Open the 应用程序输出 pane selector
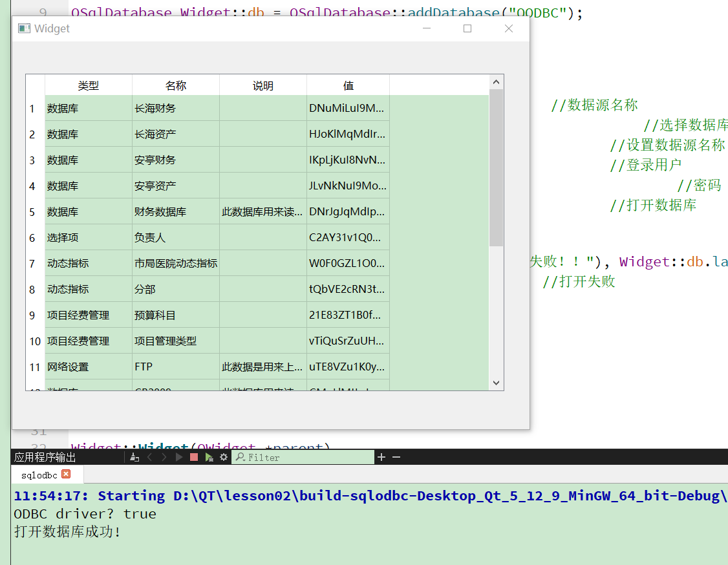The image size is (728, 565). tap(45, 457)
